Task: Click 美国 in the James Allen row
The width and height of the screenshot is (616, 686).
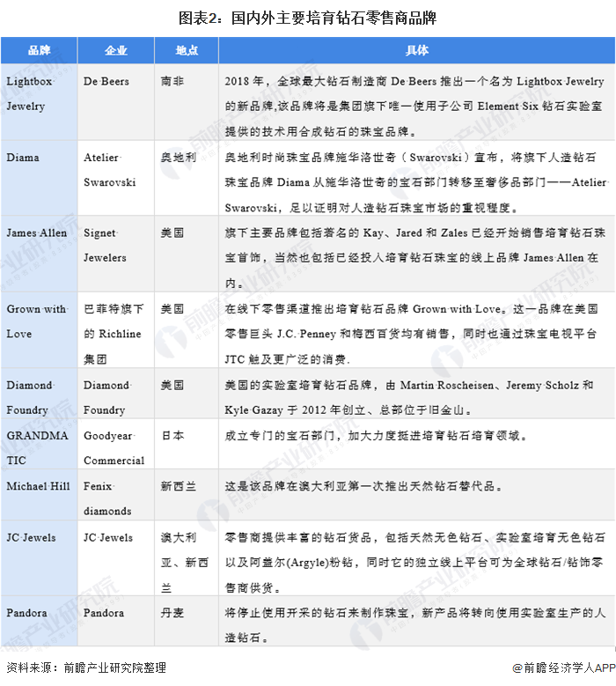Action: (x=187, y=254)
